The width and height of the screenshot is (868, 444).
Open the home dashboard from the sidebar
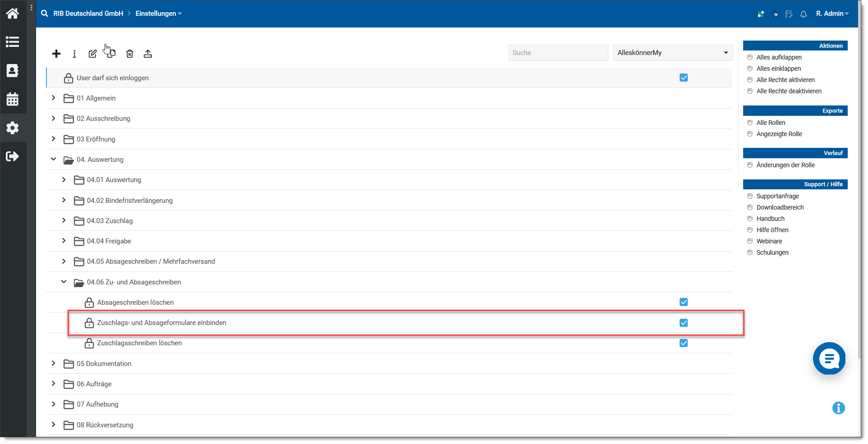(12, 13)
